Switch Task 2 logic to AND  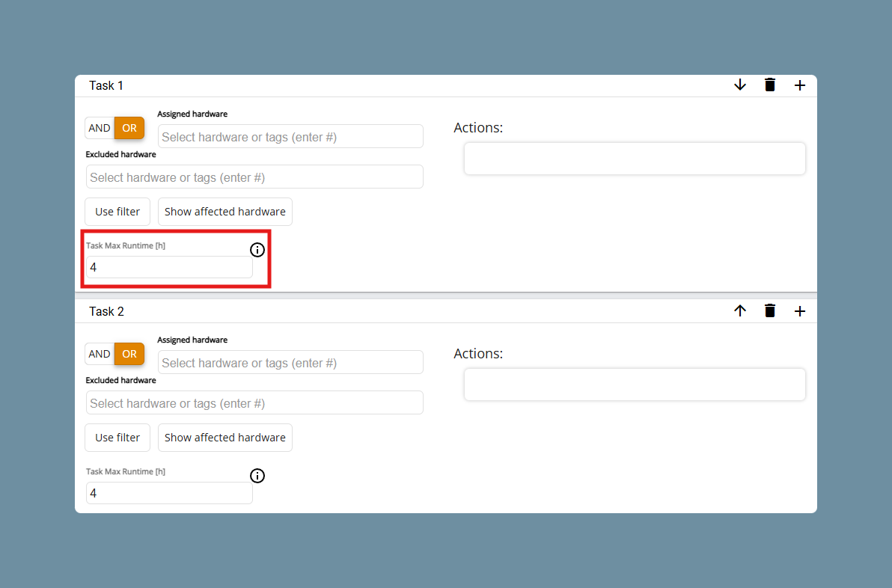tap(100, 354)
